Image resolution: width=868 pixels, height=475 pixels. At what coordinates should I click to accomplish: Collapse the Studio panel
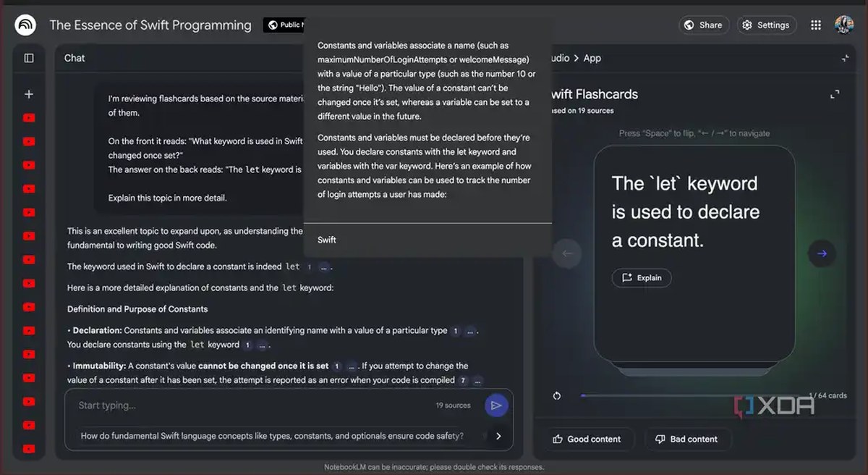click(x=846, y=58)
